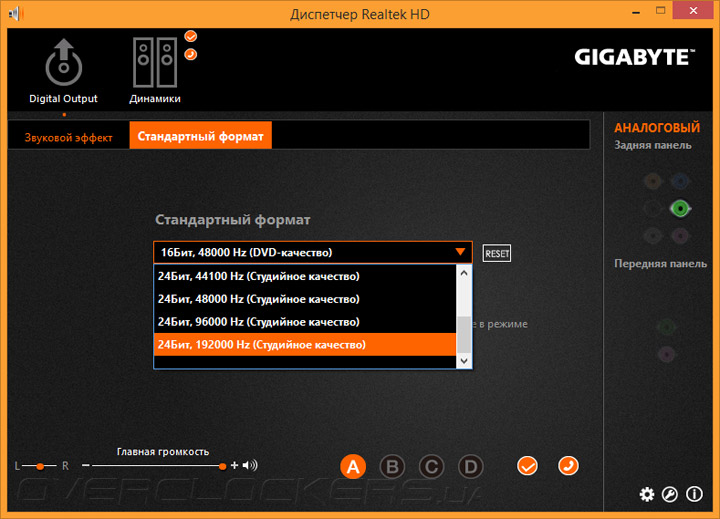
Task: Set default communication device with phone button
Action: [568, 466]
